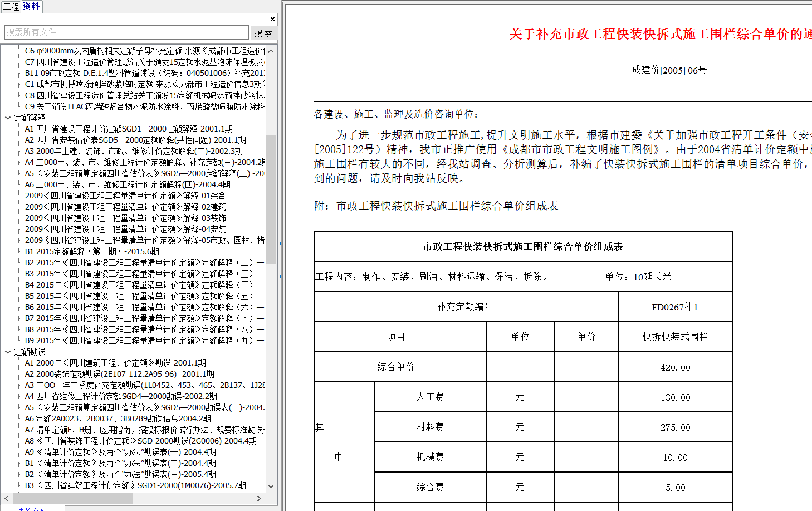This screenshot has width=812, height=511.
Task: Open 2009 清单计价定额解释-04安装
Action: (x=125, y=229)
